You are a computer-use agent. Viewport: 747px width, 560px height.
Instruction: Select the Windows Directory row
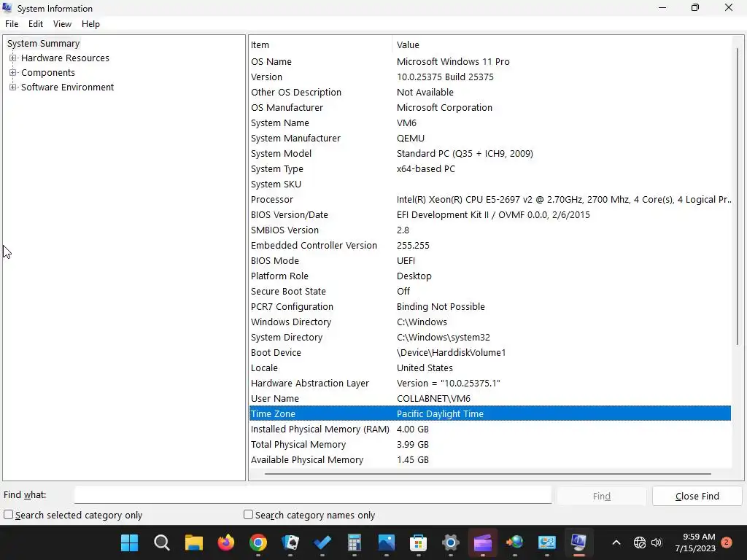pyautogui.click(x=490, y=322)
